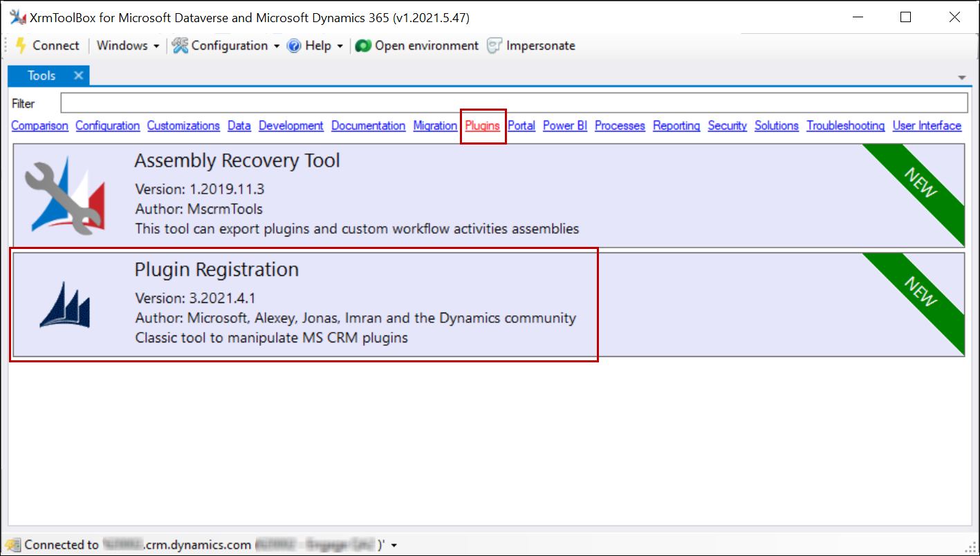Click the Connect lightning bolt icon
This screenshot has height=556, width=980.
pos(20,46)
